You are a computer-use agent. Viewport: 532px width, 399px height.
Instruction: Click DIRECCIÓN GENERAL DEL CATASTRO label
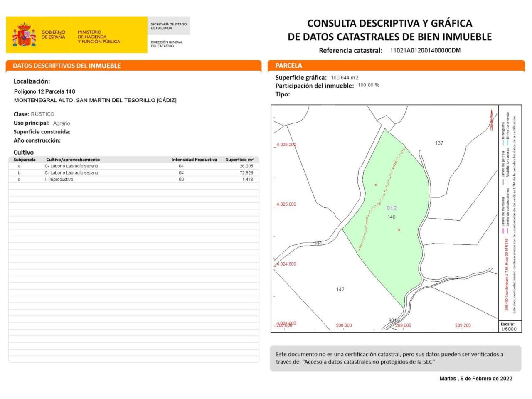[x=166, y=44]
